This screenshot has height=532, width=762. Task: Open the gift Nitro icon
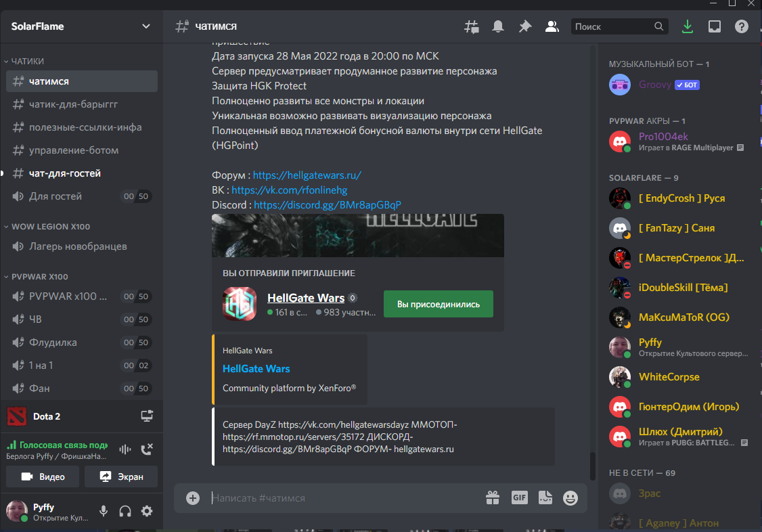[492, 498]
